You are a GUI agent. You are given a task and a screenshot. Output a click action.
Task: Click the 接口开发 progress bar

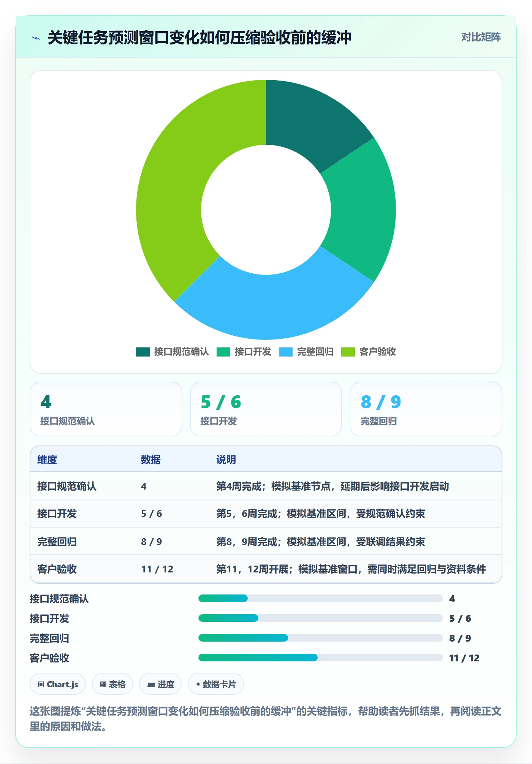coord(321,618)
